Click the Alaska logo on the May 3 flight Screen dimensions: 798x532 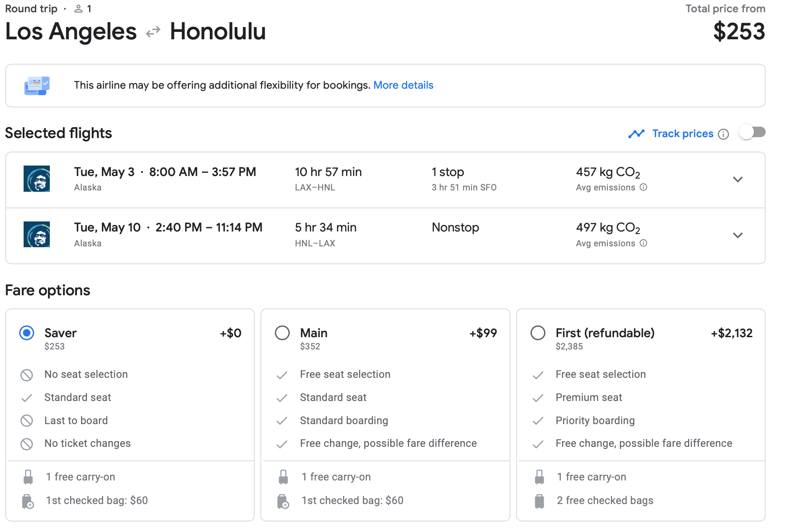(37, 179)
